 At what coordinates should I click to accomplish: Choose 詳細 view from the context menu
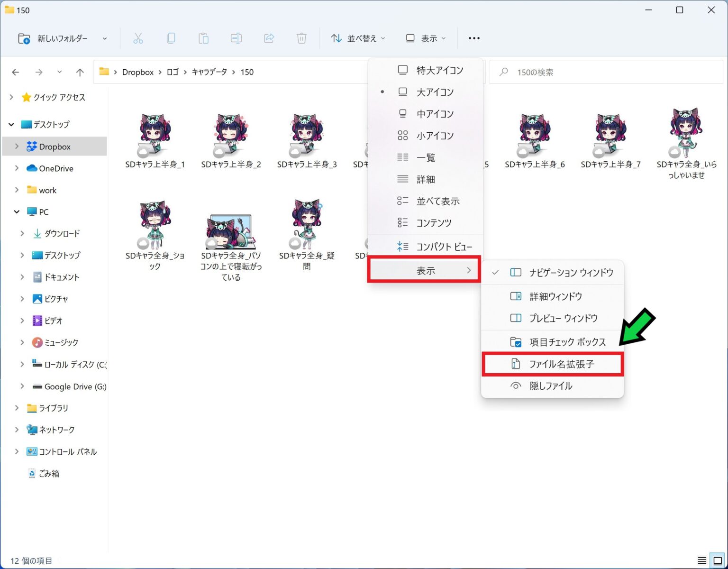tap(426, 179)
